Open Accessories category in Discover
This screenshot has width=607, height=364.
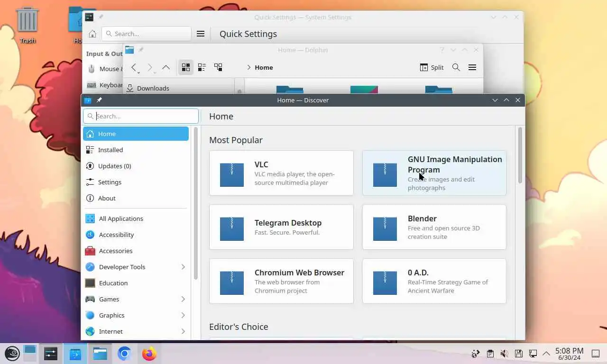click(136, 251)
